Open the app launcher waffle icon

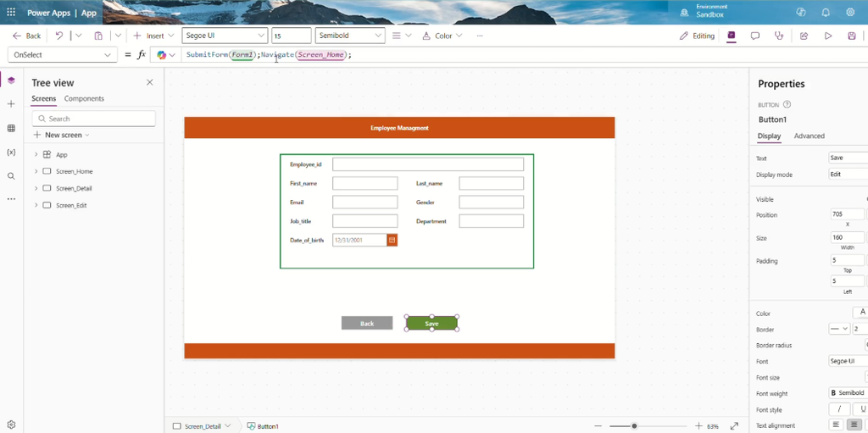(x=11, y=12)
